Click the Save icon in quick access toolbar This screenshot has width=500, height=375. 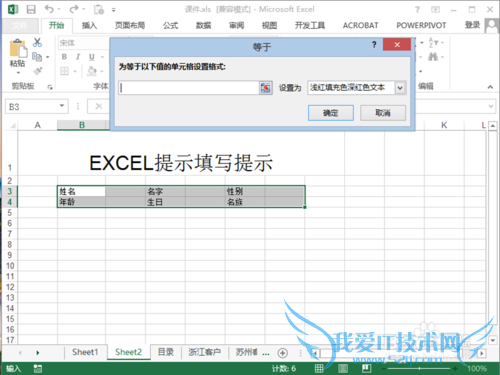point(31,9)
